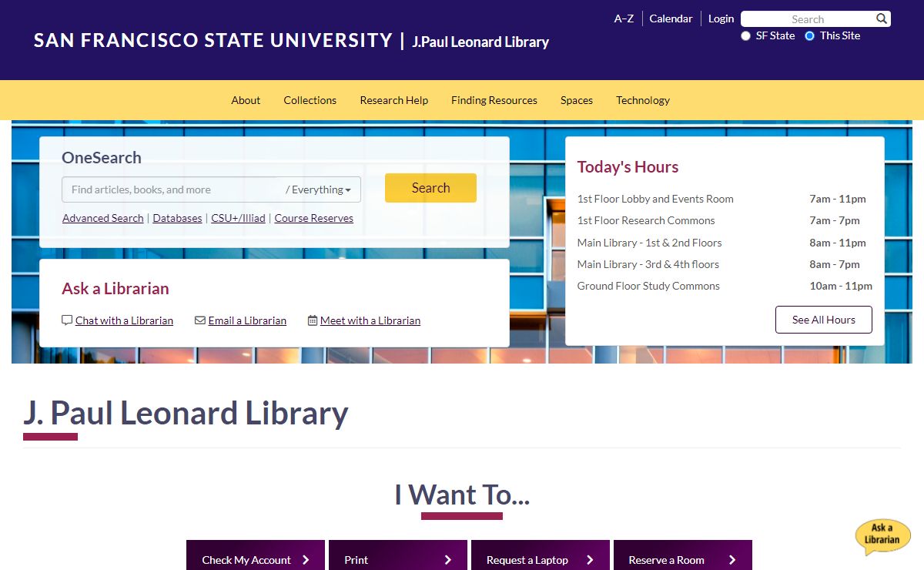Image resolution: width=924 pixels, height=570 pixels.
Task: Select the SF State search radio button
Action: (745, 36)
